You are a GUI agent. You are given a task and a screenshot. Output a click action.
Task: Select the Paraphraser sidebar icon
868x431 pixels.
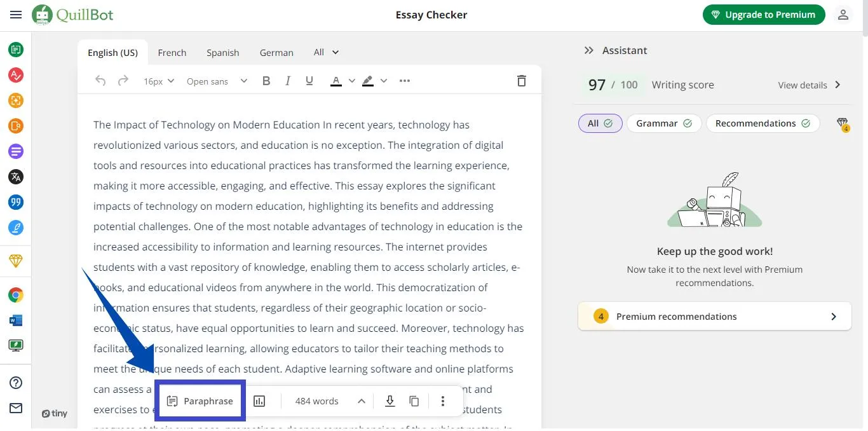[x=15, y=49]
